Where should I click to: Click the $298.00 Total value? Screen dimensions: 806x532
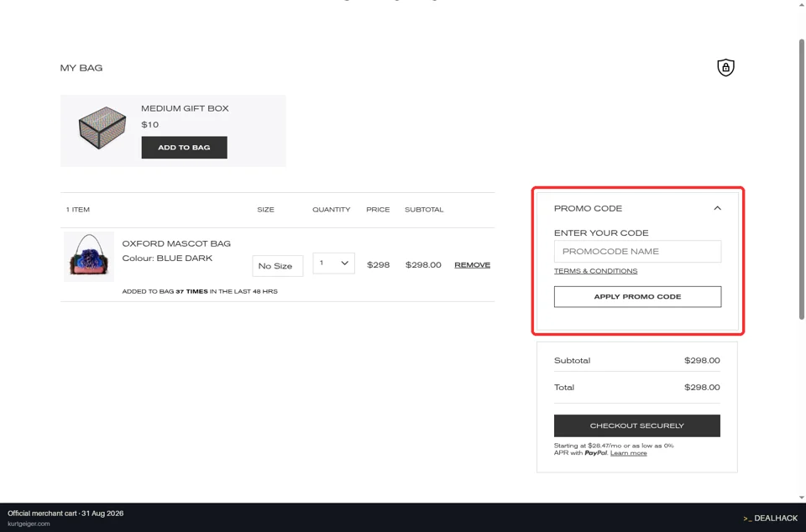tap(702, 387)
